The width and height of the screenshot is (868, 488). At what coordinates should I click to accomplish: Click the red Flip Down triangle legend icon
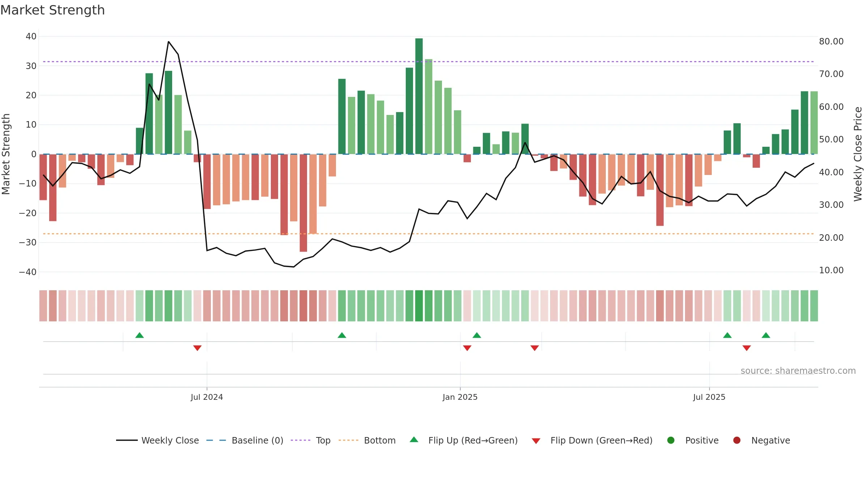pos(536,441)
